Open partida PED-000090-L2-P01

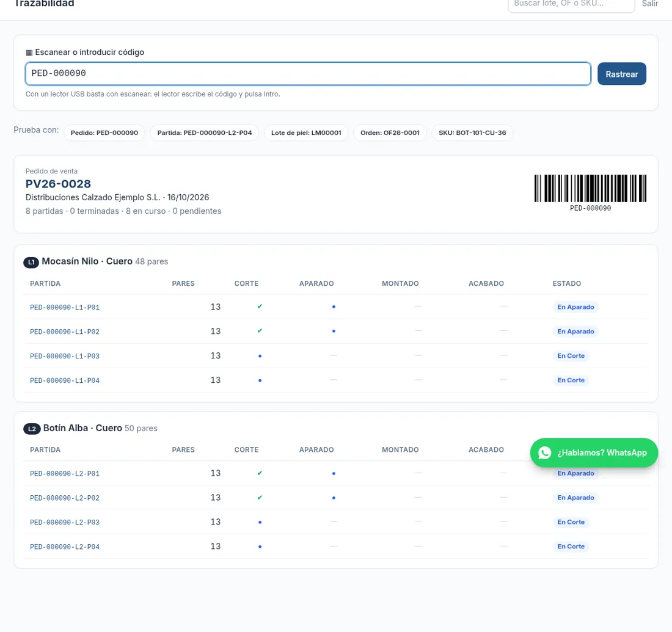pyautogui.click(x=65, y=474)
